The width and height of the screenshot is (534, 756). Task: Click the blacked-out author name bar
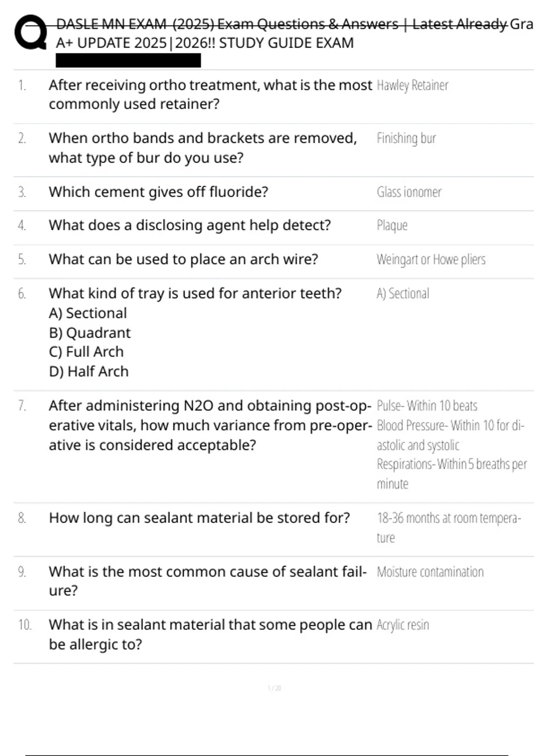128,60
